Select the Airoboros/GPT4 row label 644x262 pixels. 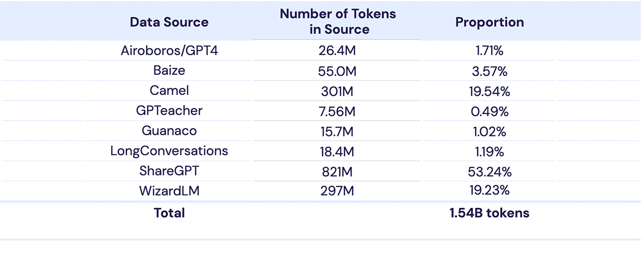[169, 52]
